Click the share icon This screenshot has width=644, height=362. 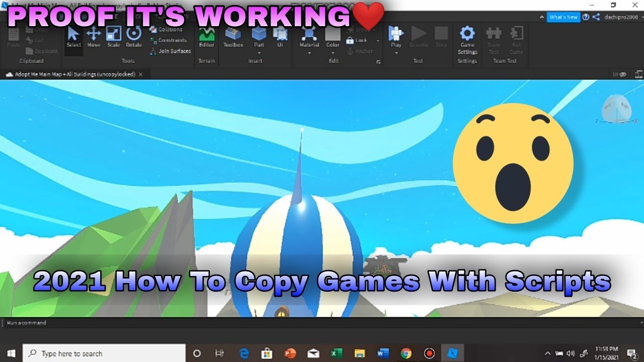596,17
